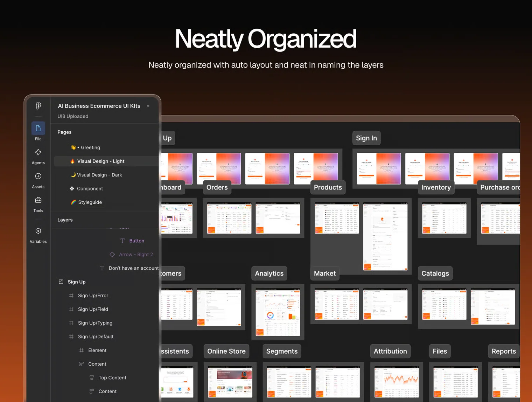Select the Analytics section label

pyautogui.click(x=269, y=273)
